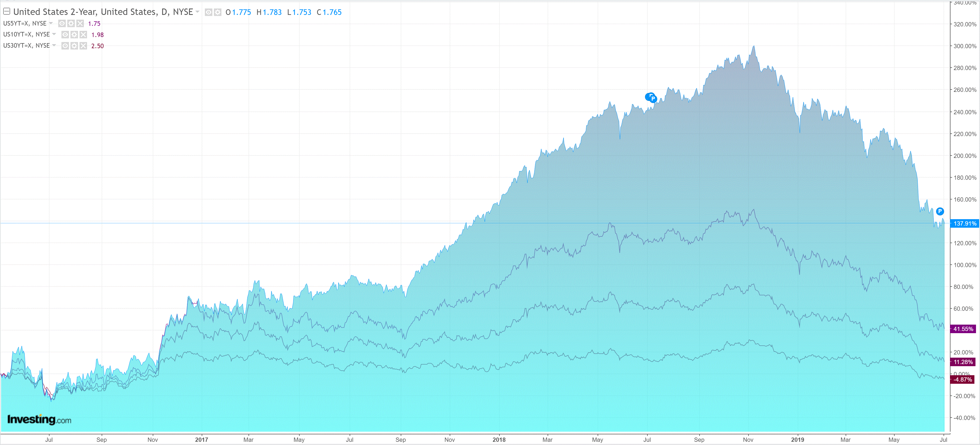Open settings gear for US10YT=X overlay
Image resolution: width=980 pixels, height=445 pixels.
coord(74,35)
